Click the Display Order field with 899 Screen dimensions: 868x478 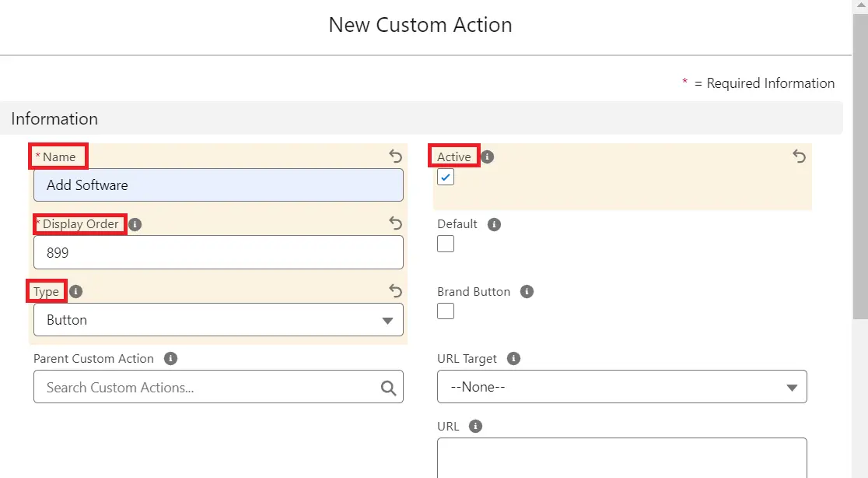[x=218, y=253]
